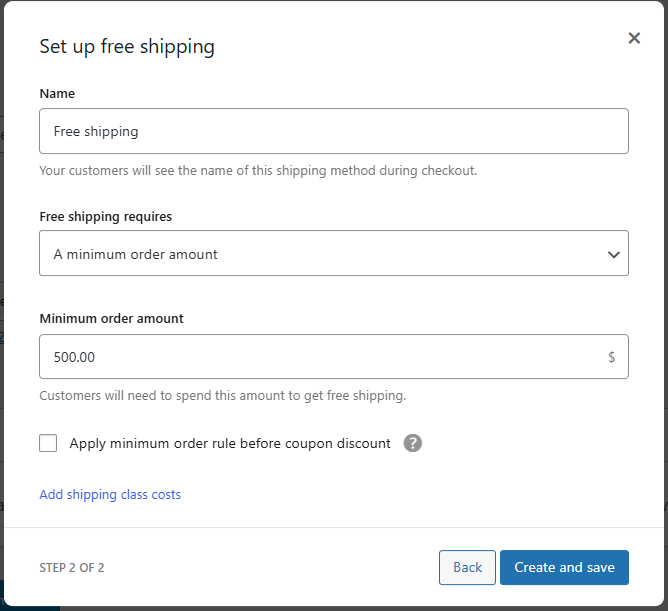This screenshot has width=668, height=611.
Task: Click the 'Set up free shipping' heading
Action: [127, 46]
